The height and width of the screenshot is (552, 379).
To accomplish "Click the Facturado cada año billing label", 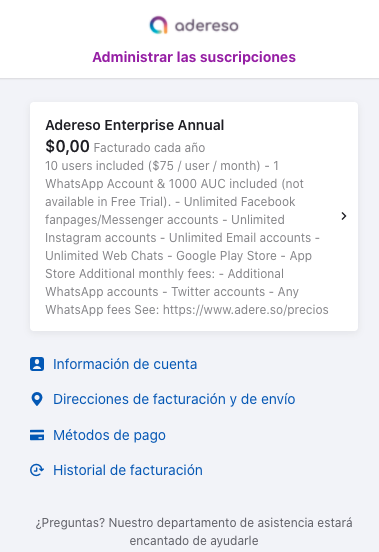I will (149, 148).
